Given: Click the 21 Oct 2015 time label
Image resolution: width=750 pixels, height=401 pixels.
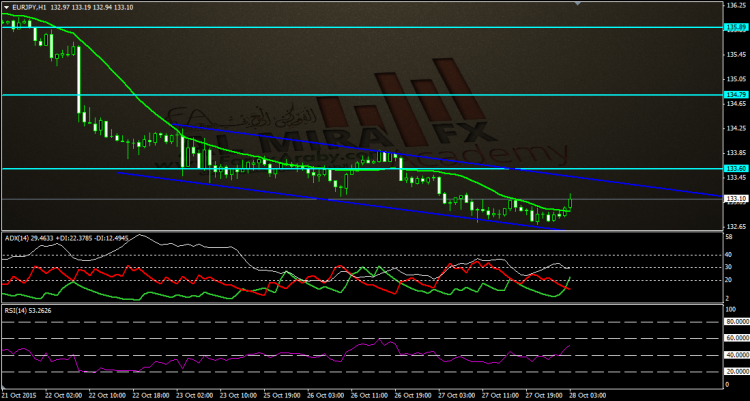Looking at the screenshot, I should pos(22,395).
